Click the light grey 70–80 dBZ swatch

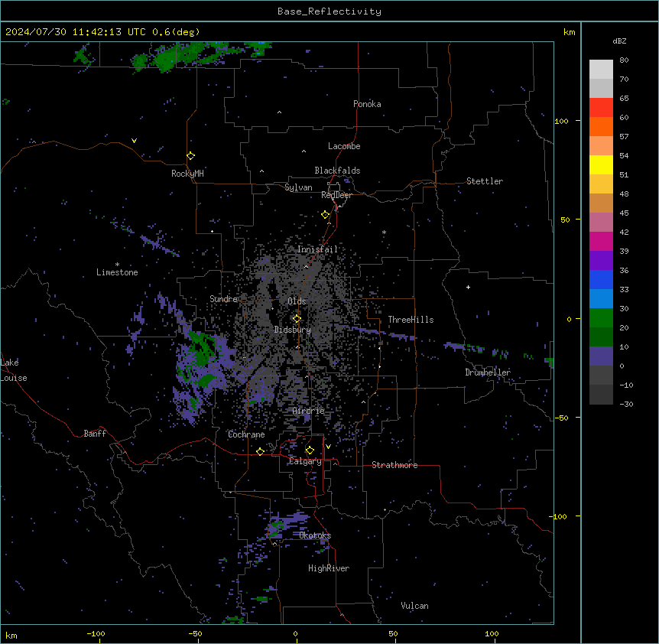tap(601, 70)
